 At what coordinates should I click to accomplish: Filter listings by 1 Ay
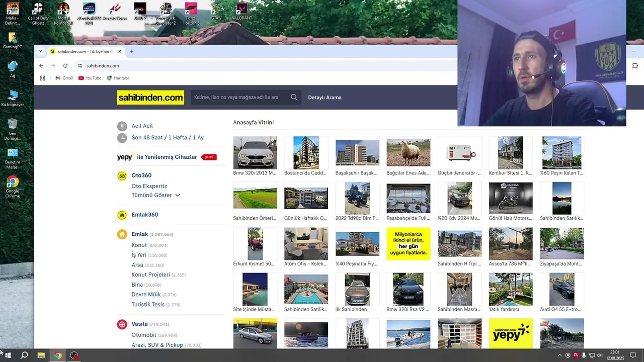[x=198, y=138]
